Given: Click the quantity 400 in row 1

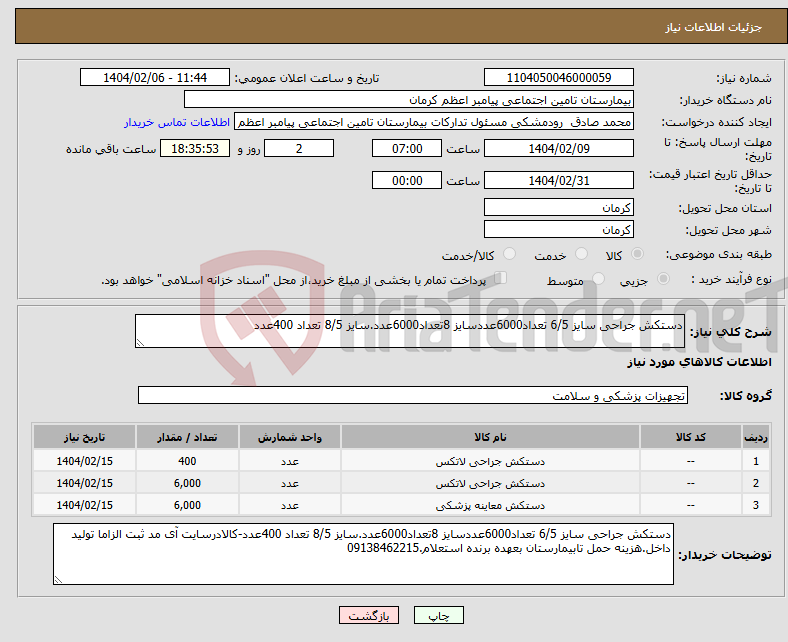Looking at the screenshot, I should point(187,461).
